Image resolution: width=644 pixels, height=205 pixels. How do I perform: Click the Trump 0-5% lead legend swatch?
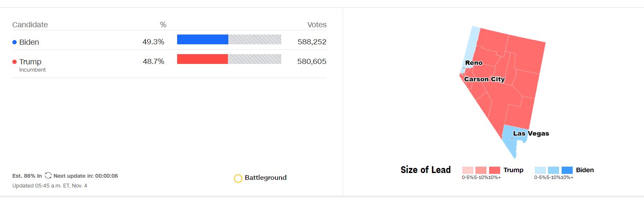468,170
